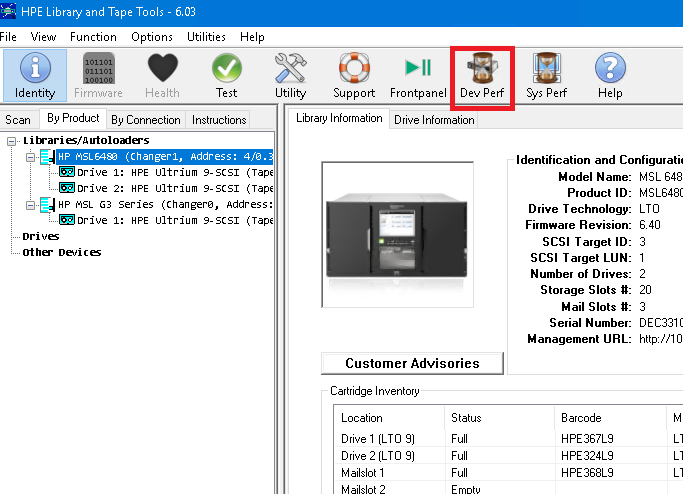Select HP MSL G3 Series Changer0 item
The height and width of the screenshot is (494, 683).
165,204
